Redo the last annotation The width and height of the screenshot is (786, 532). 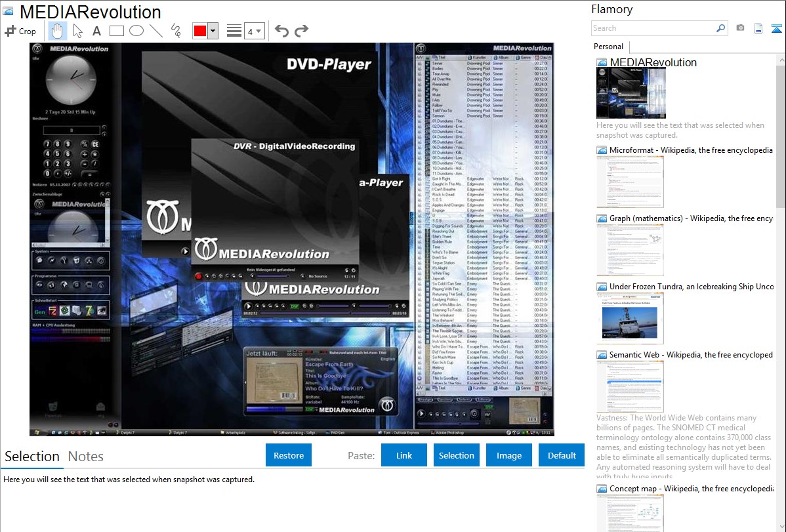pos(301,31)
